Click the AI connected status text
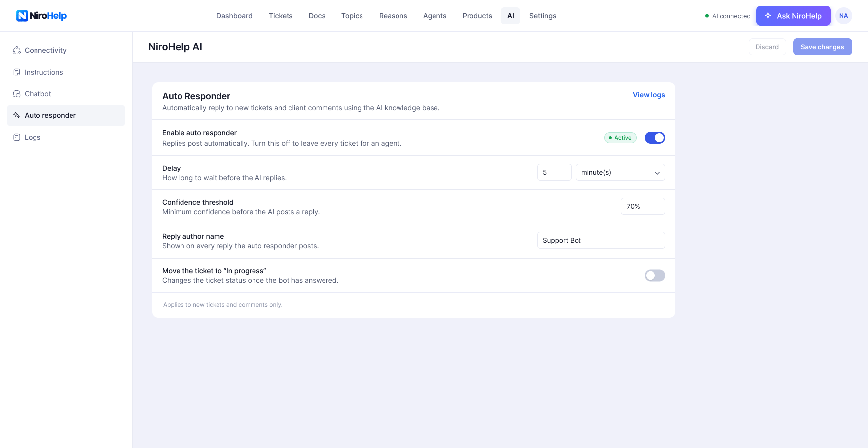868x448 pixels. point(731,16)
